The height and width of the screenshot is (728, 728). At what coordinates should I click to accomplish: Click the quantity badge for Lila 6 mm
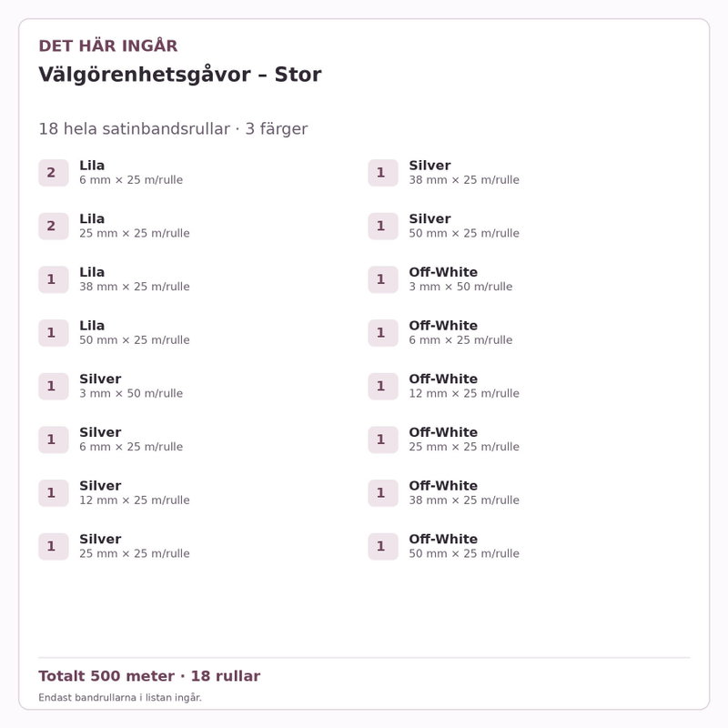(54, 173)
